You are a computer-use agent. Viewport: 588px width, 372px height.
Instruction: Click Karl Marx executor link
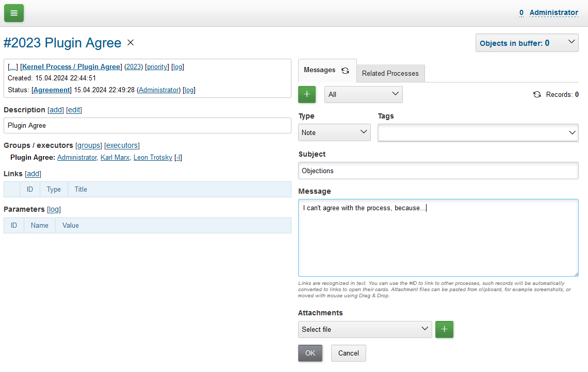pyautogui.click(x=115, y=158)
